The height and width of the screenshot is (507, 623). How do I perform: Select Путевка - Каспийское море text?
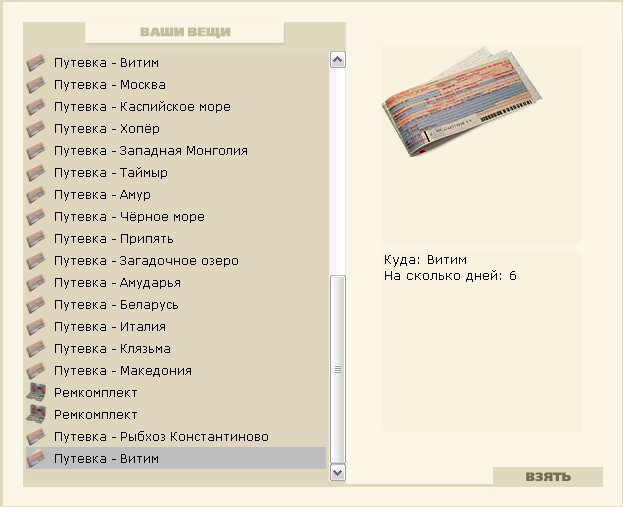[142, 107]
